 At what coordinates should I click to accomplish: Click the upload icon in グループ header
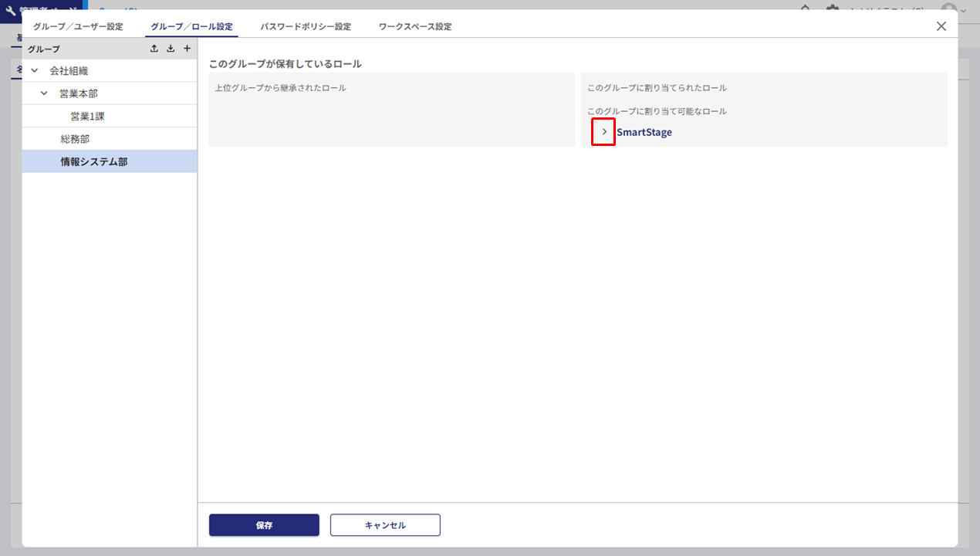click(x=154, y=49)
